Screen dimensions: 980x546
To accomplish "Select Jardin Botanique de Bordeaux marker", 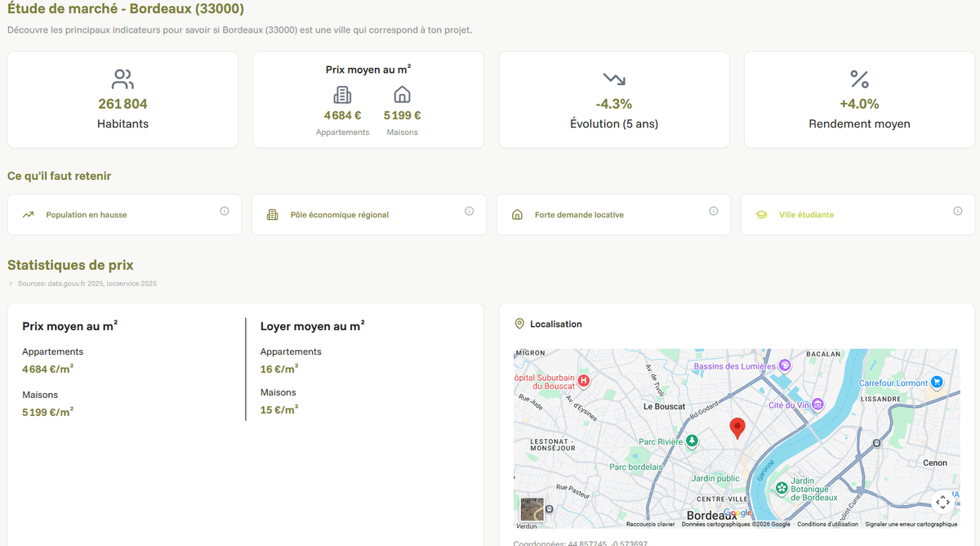I will (x=782, y=489).
